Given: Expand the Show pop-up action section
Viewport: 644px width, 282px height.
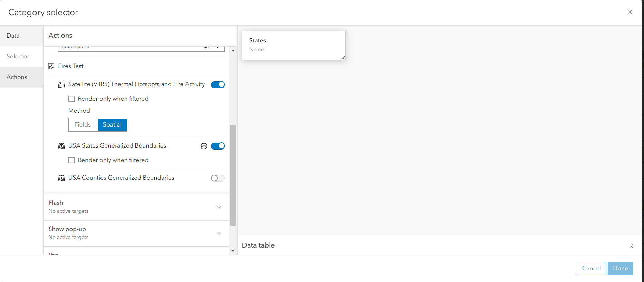Looking at the screenshot, I should click(219, 233).
